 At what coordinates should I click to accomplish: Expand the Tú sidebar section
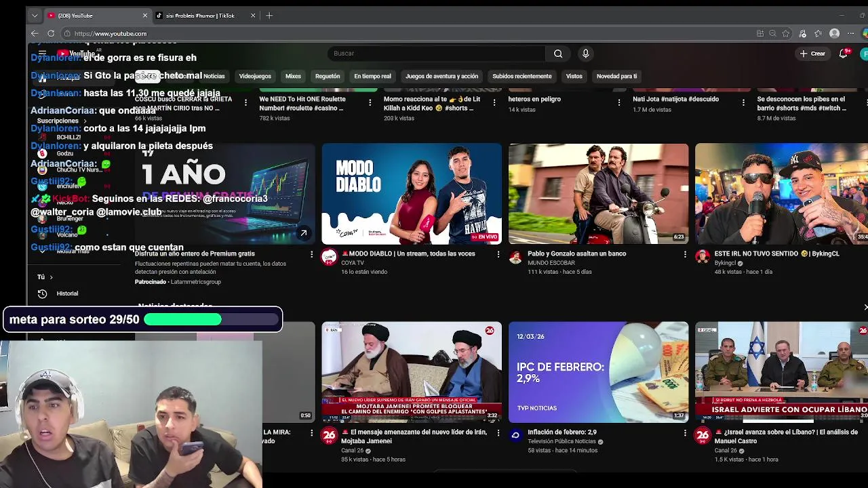pyautogui.click(x=45, y=277)
